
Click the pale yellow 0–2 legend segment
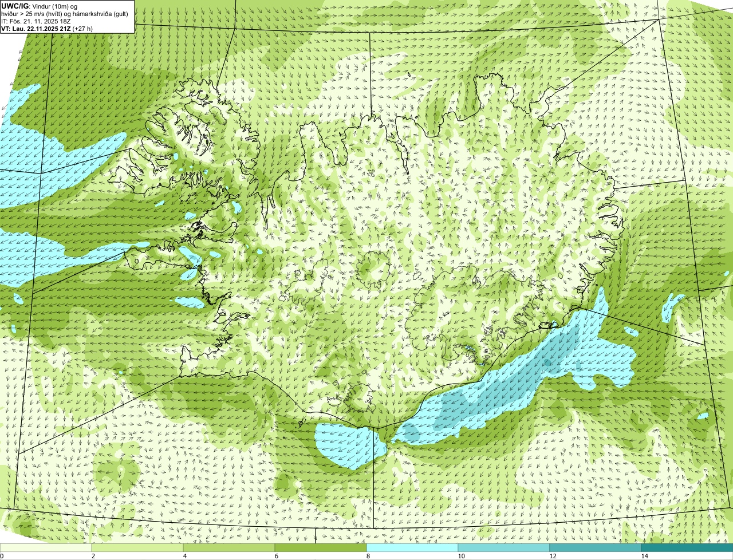[x=46, y=547]
